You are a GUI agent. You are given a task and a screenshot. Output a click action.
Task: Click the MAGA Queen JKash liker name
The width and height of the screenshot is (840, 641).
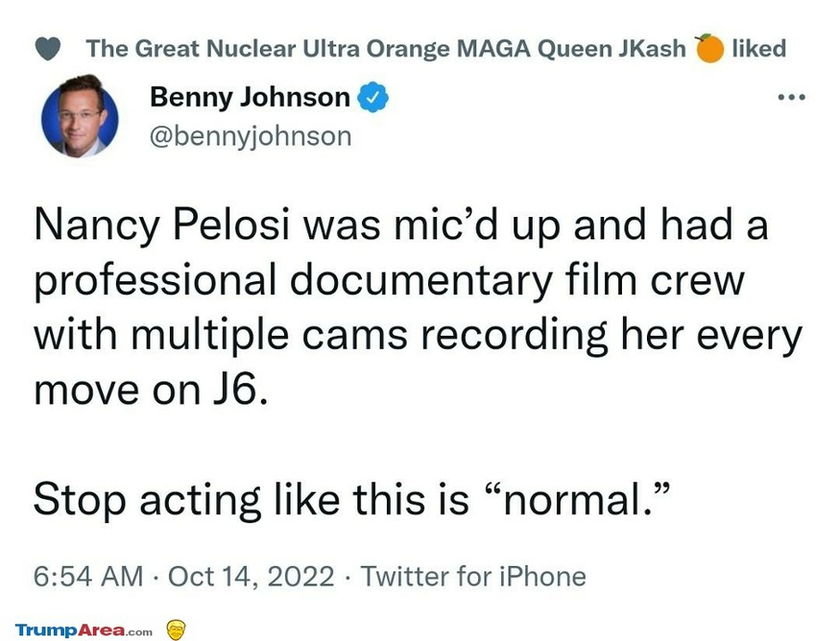click(x=387, y=48)
